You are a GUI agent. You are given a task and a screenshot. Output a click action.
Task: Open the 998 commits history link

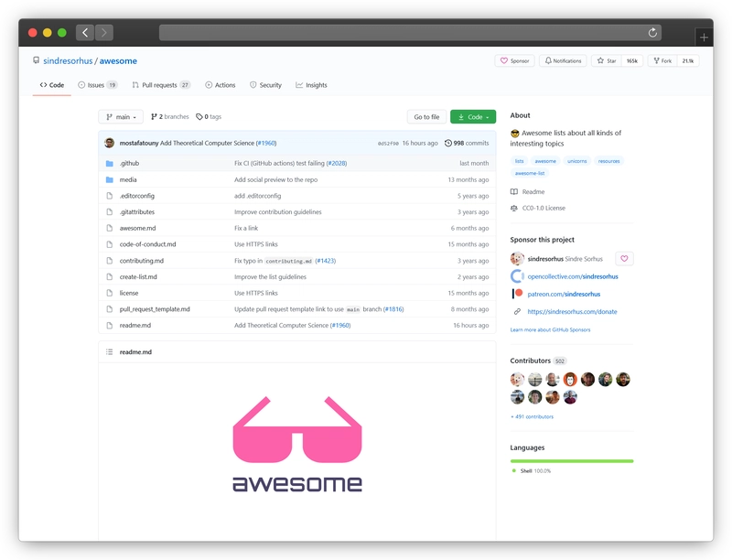pyautogui.click(x=467, y=143)
